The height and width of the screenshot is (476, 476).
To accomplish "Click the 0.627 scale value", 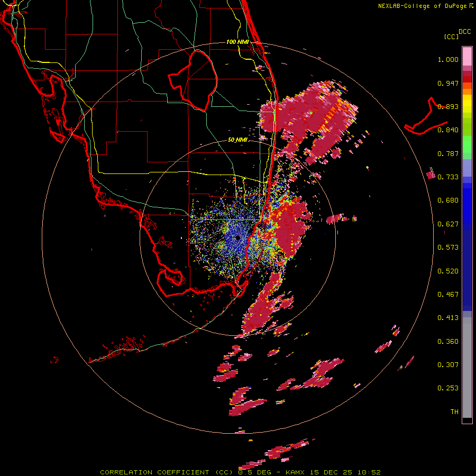I will 448,224.
